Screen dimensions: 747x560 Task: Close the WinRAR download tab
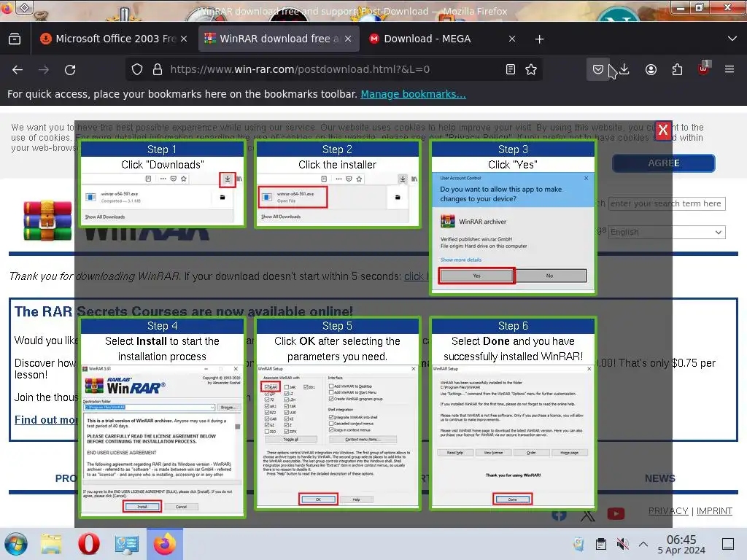tap(348, 39)
